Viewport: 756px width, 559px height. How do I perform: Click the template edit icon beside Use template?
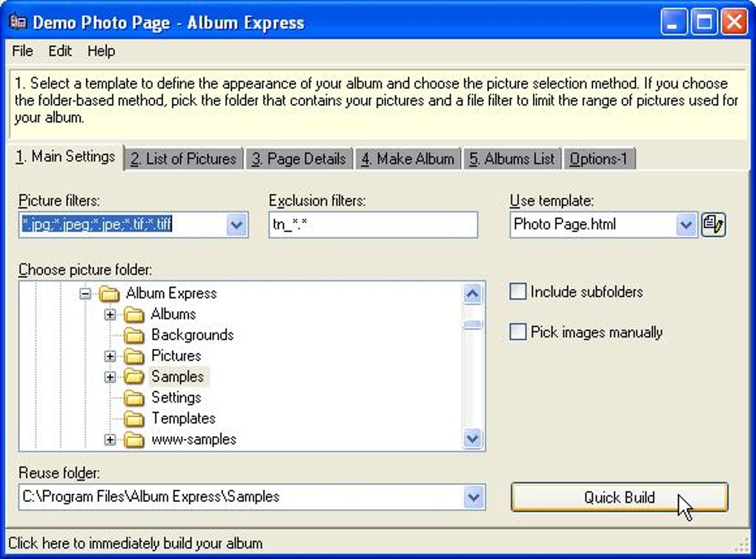coord(714,225)
